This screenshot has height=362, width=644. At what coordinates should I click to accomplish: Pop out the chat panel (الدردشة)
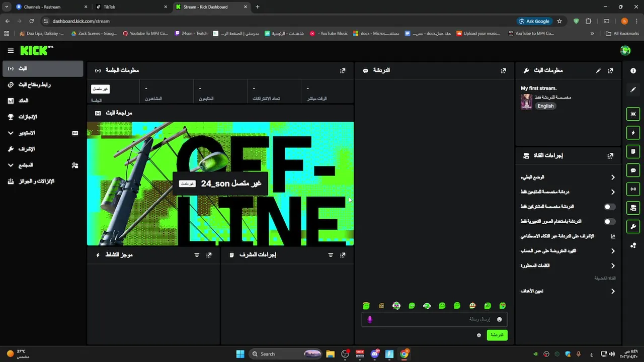[503, 71]
